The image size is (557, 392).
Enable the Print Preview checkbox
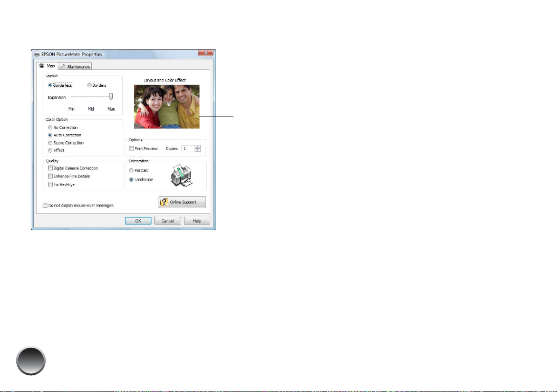pyautogui.click(x=132, y=148)
